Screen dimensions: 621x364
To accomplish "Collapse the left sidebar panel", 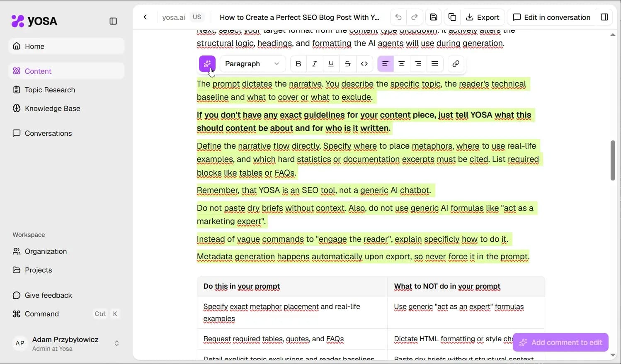I will click(113, 21).
